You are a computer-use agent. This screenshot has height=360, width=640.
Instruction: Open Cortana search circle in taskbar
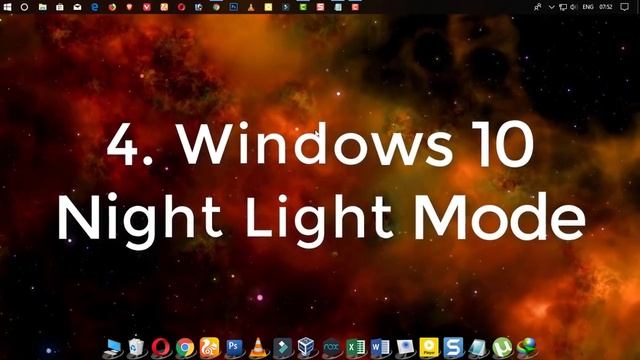pyautogui.click(x=24, y=7)
